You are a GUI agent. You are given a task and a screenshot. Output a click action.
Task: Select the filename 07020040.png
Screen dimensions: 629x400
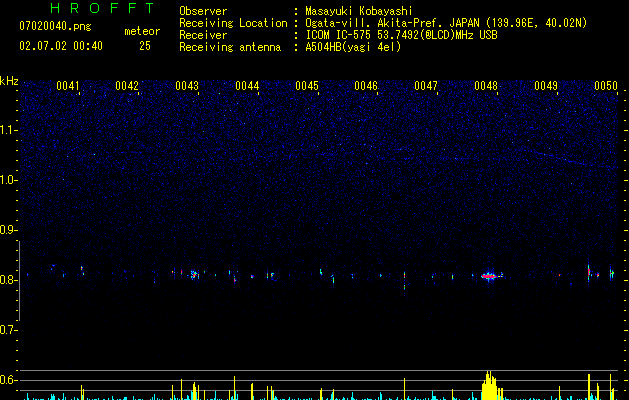pyautogui.click(x=55, y=26)
